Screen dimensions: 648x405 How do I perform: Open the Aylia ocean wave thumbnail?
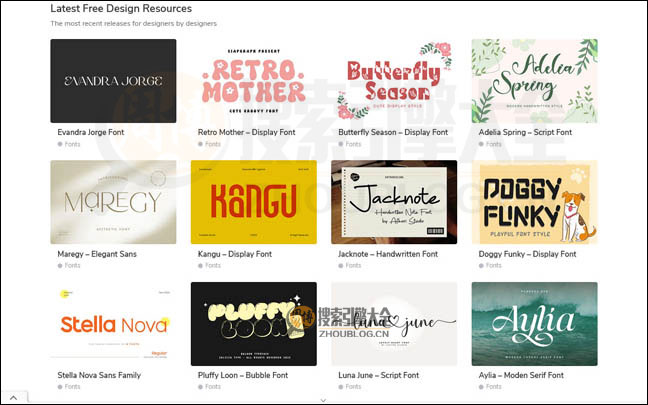pyautogui.click(x=535, y=324)
